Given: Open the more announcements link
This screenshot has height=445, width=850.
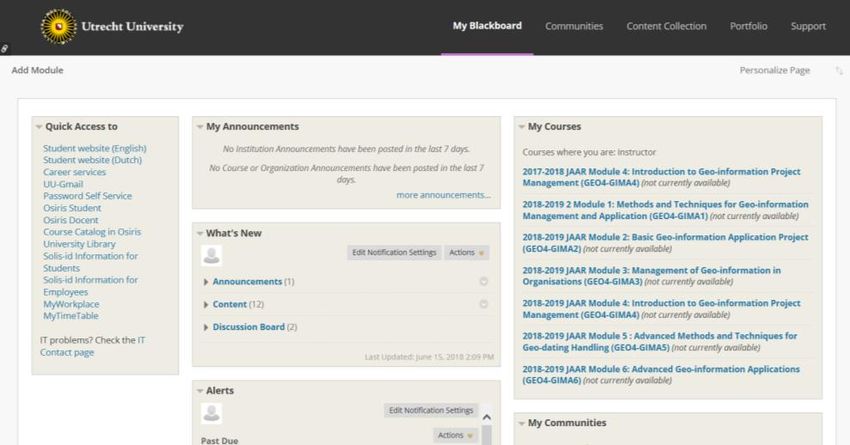Looking at the screenshot, I should tap(443, 195).
